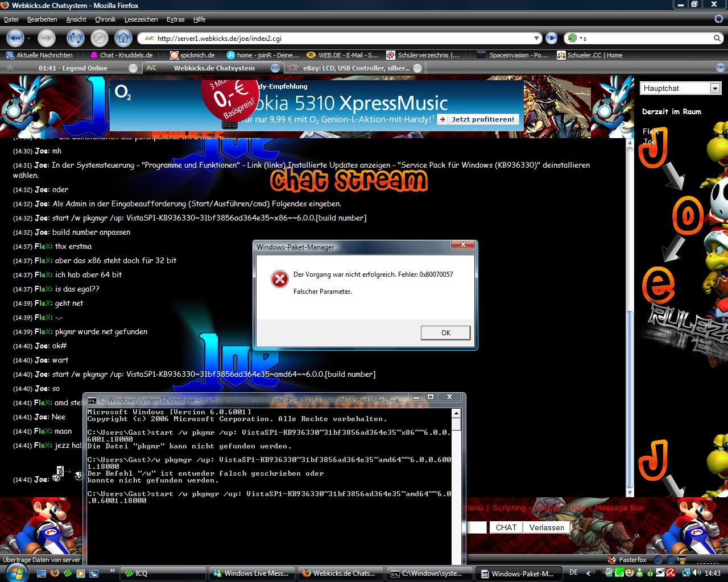The height and width of the screenshot is (582, 728).
Task: Click the volume speaker tray icon
Action: point(697,573)
